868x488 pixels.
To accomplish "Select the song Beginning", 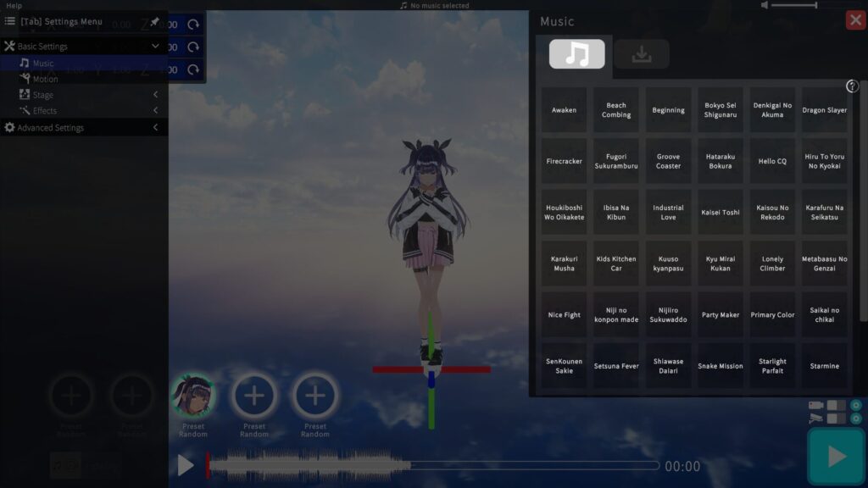I will pyautogui.click(x=668, y=109).
